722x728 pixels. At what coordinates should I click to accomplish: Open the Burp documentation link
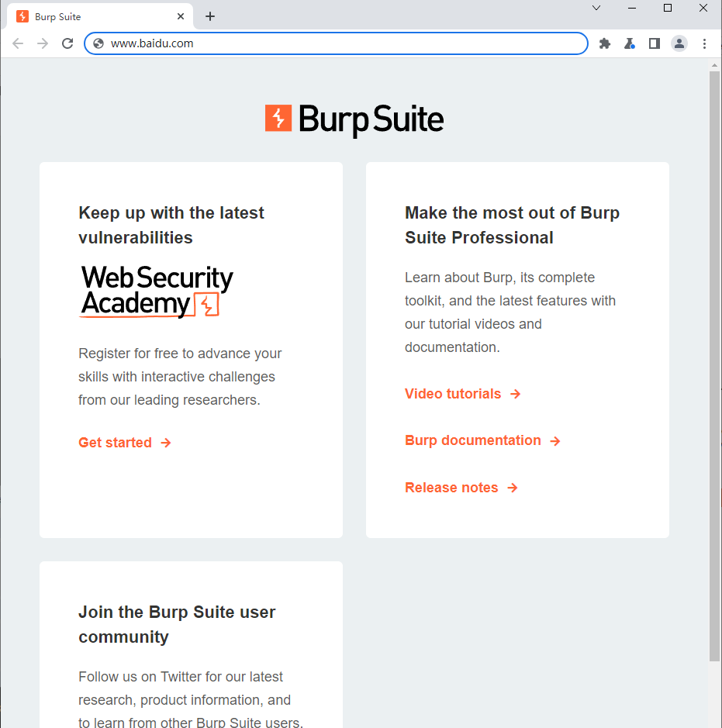(x=482, y=440)
